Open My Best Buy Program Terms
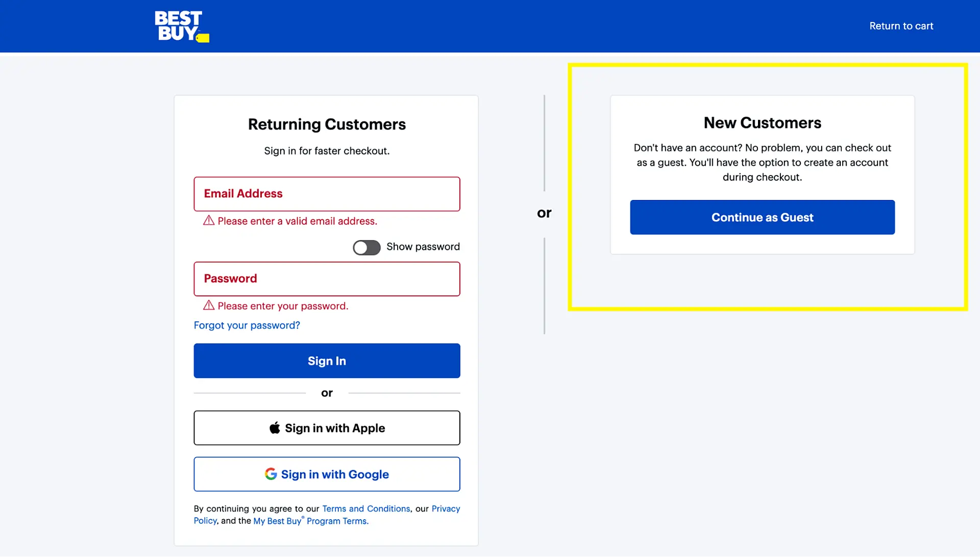The image size is (980, 557). pyautogui.click(x=311, y=521)
